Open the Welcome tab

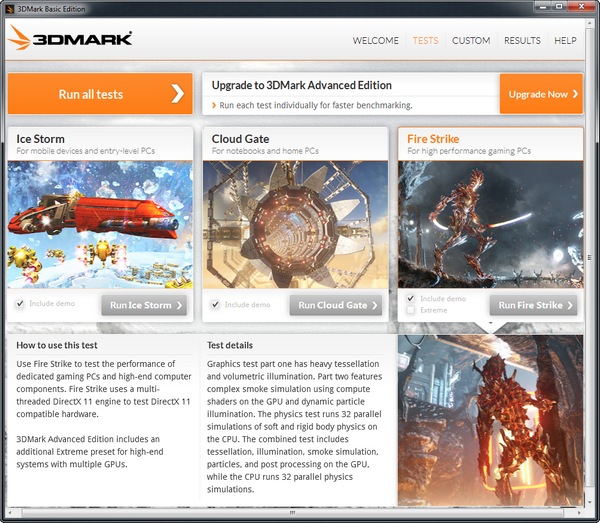376,41
